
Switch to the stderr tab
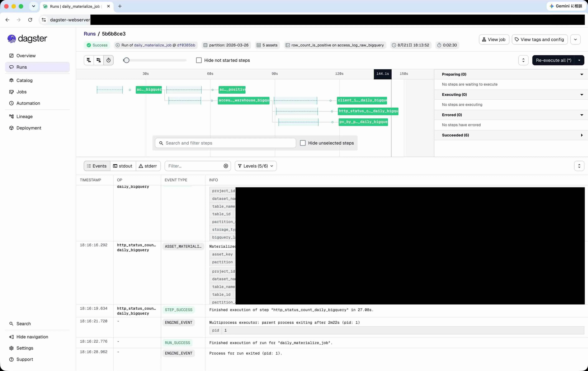(x=148, y=166)
